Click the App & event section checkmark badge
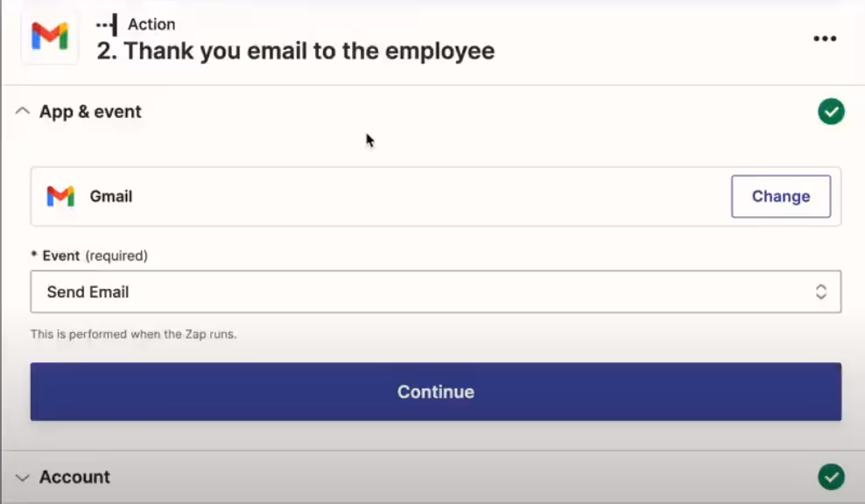865x504 pixels. click(x=830, y=111)
